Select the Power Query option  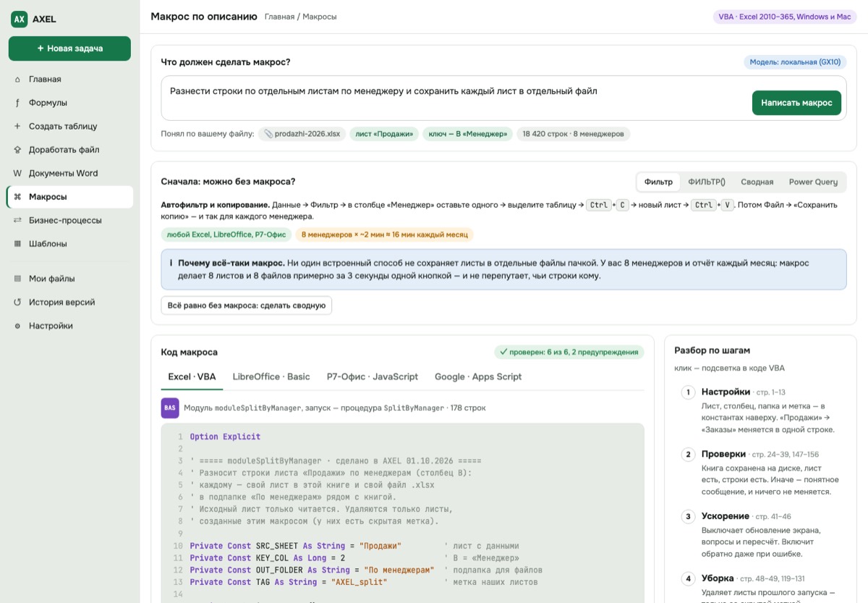pos(813,182)
